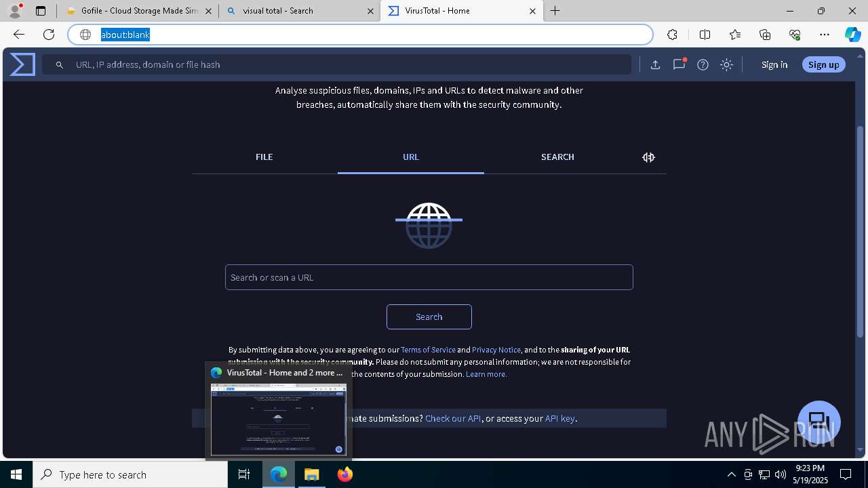Image resolution: width=868 pixels, height=488 pixels.
Task: Launch Firefox from the taskbar
Action: [x=344, y=474]
